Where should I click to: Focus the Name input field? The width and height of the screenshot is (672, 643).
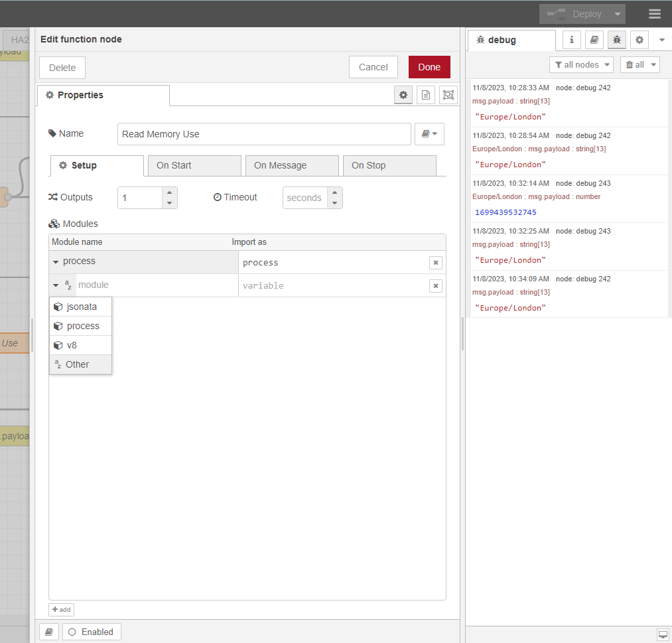point(264,134)
